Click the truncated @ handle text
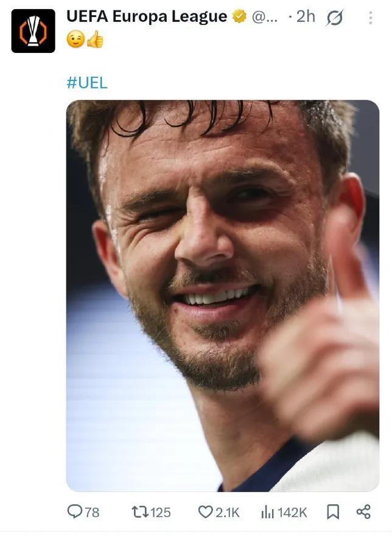392x542 pixels. click(264, 17)
